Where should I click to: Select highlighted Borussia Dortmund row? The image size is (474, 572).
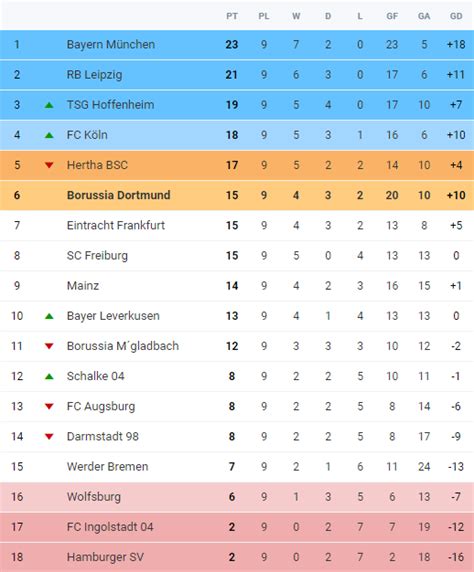[x=237, y=195]
